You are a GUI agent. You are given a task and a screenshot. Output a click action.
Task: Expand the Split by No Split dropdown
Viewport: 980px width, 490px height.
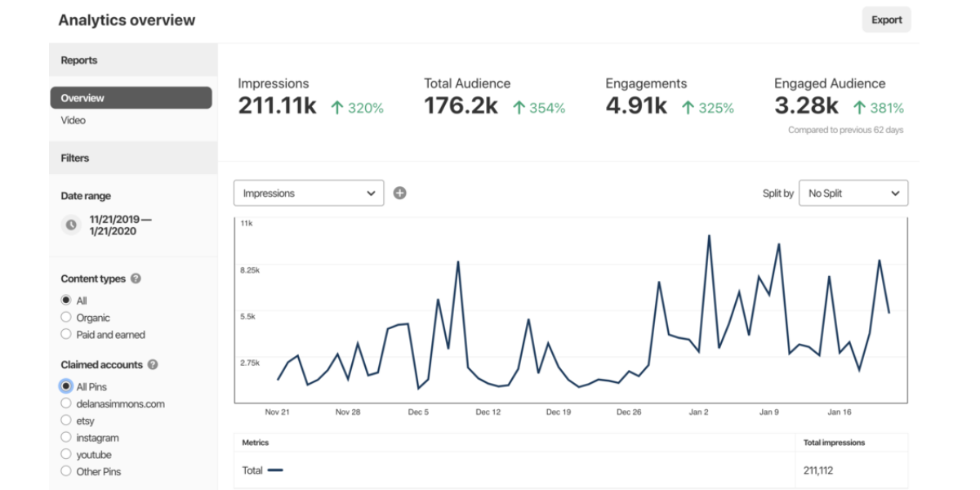(853, 194)
